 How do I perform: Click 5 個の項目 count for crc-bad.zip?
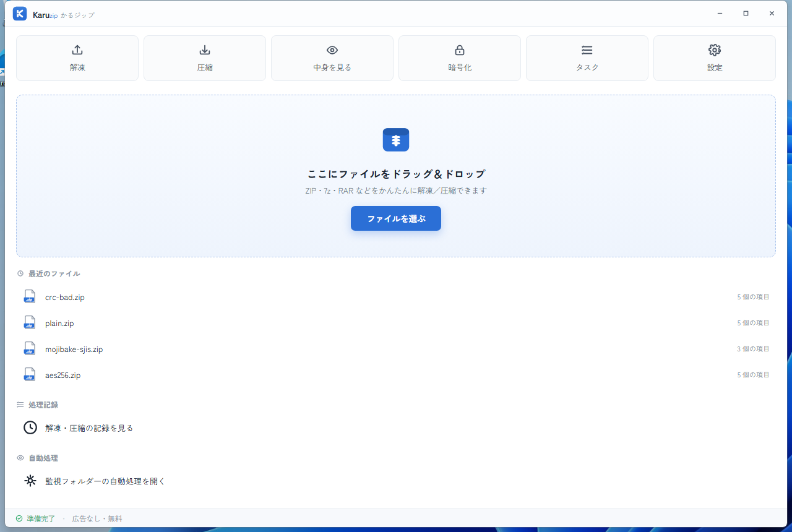(x=753, y=297)
